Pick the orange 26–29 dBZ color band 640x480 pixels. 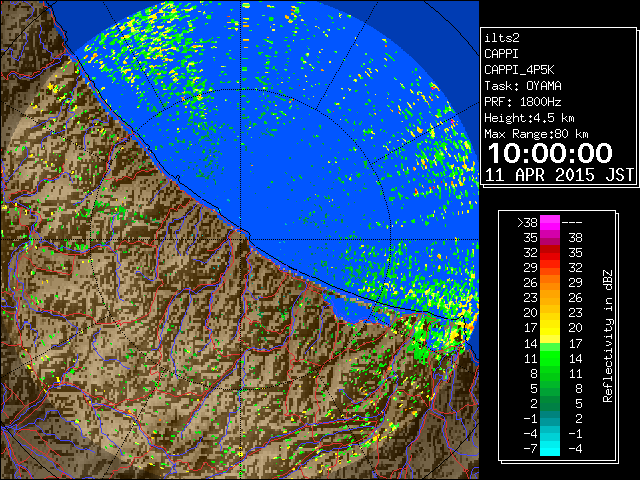click(550, 283)
